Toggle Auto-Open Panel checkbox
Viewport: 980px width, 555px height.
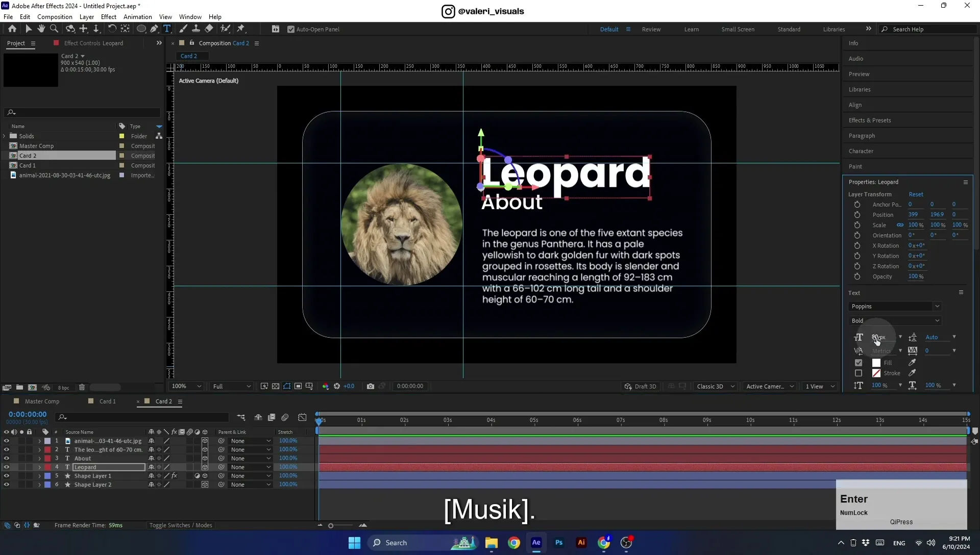click(x=291, y=30)
